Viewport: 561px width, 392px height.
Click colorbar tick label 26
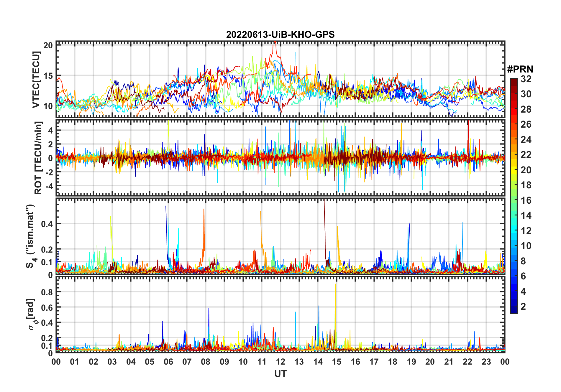[526, 124]
